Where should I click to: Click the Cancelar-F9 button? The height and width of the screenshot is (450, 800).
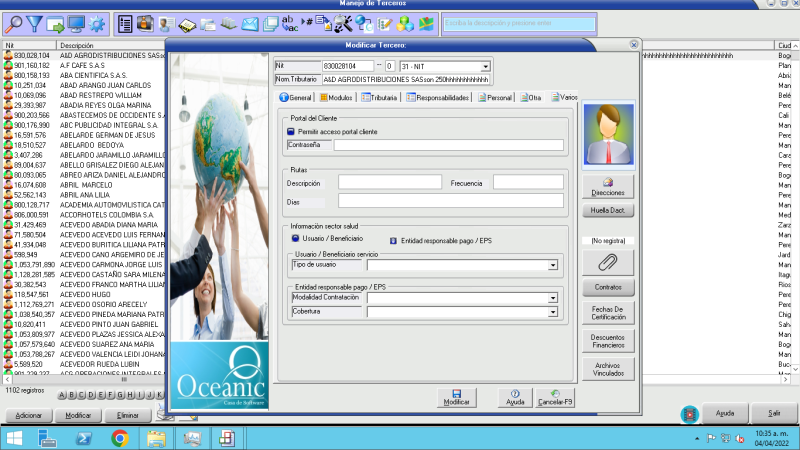[555, 397]
